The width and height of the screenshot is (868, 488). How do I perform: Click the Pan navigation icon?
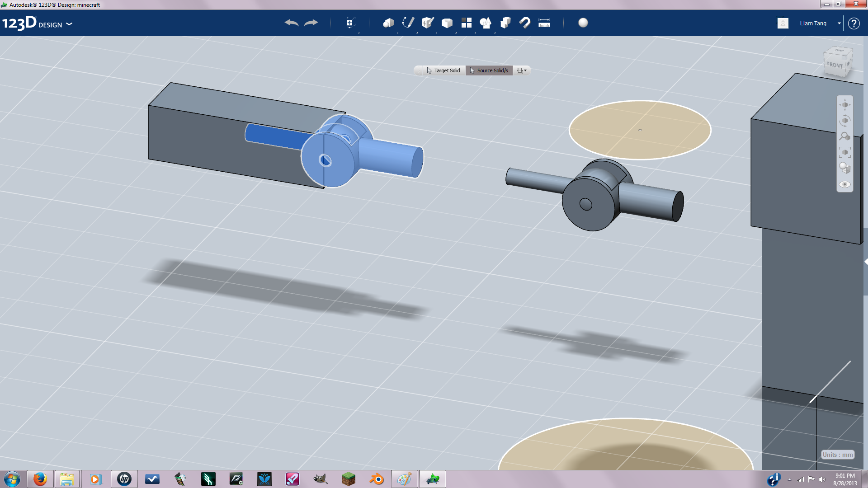845,105
